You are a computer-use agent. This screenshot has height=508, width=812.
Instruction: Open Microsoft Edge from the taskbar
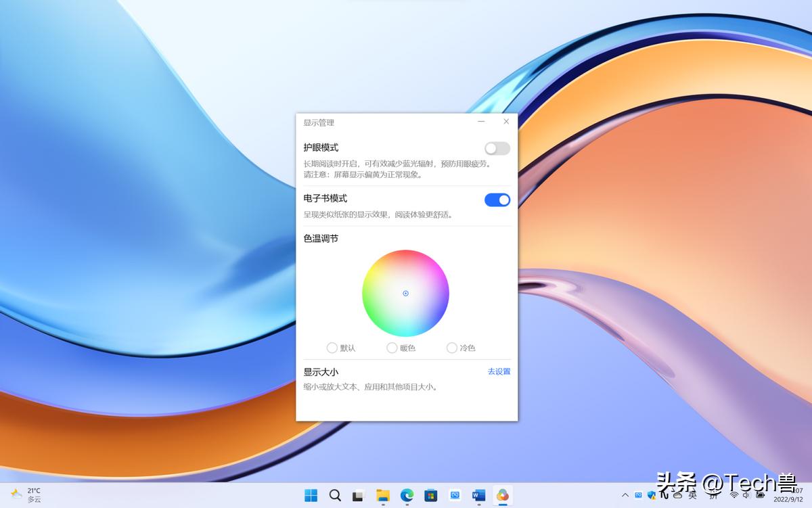coord(407,496)
